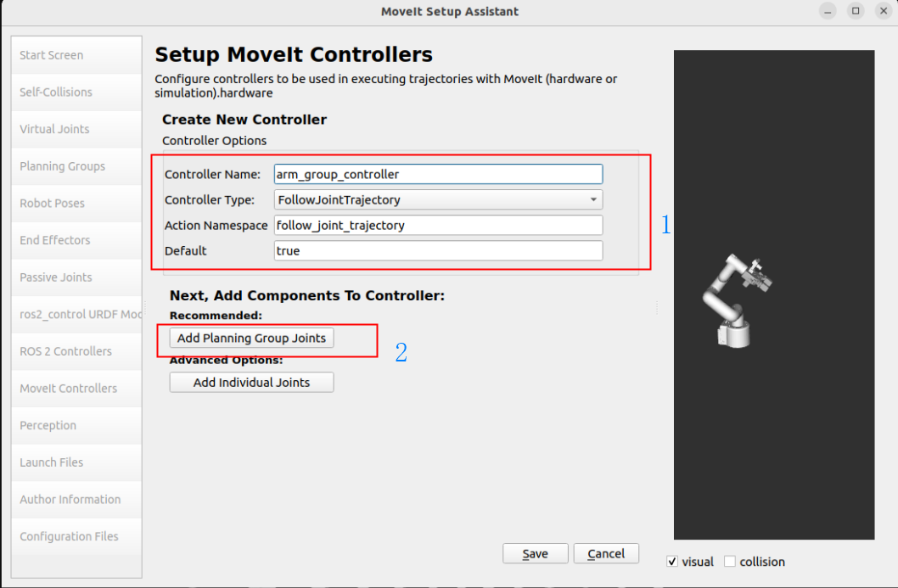
Task: Go to the Self-Collisions step
Action: coord(76,92)
